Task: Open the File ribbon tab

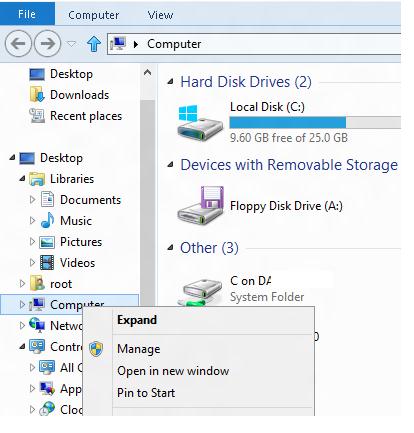Action: click(x=27, y=14)
